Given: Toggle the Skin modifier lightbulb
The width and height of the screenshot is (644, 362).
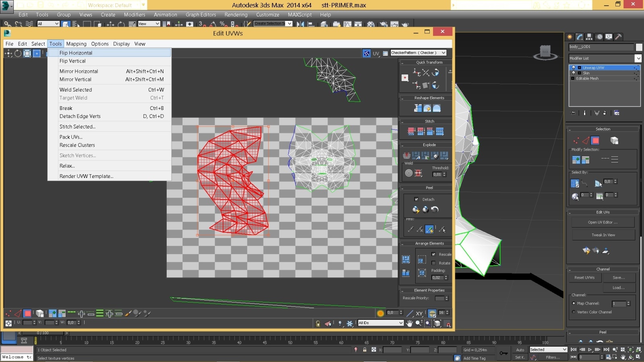Looking at the screenshot, I should (574, 73).
